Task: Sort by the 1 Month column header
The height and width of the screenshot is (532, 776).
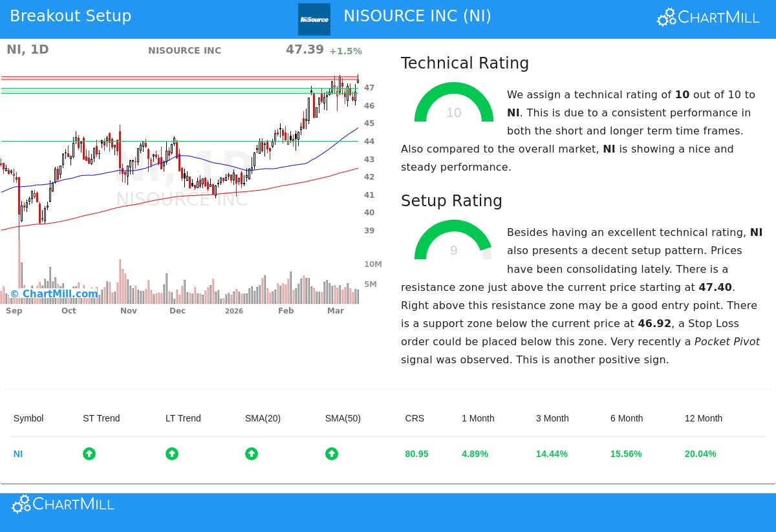Action: coord(478,418)
